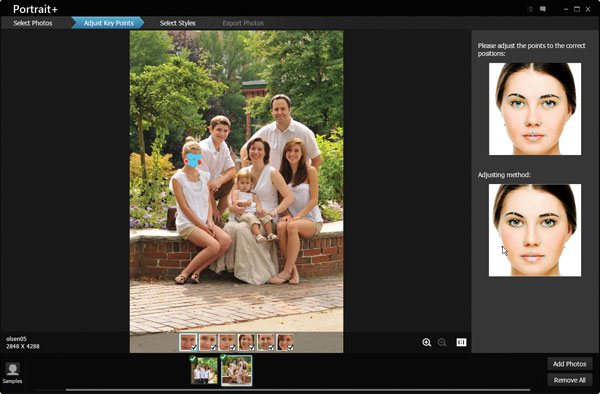Click the horizontal scrollbar under the filmstrip
This screenshot has width=600, height=394.
point(298,390)
